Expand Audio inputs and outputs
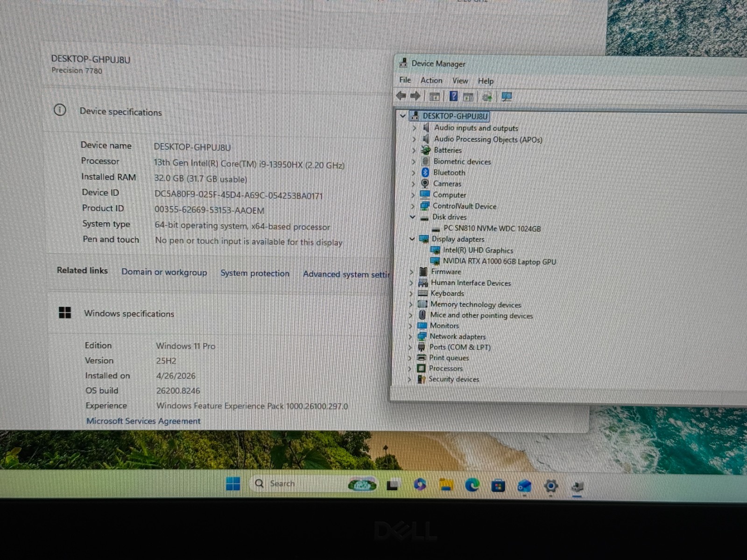The width and height of the screenshot is (747, 560). (x=414, y=127)
